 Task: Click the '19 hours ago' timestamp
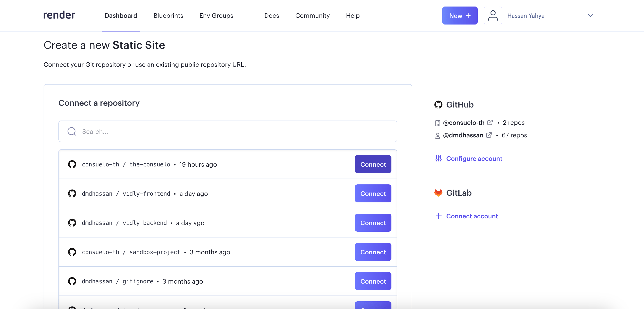point(198,164)
